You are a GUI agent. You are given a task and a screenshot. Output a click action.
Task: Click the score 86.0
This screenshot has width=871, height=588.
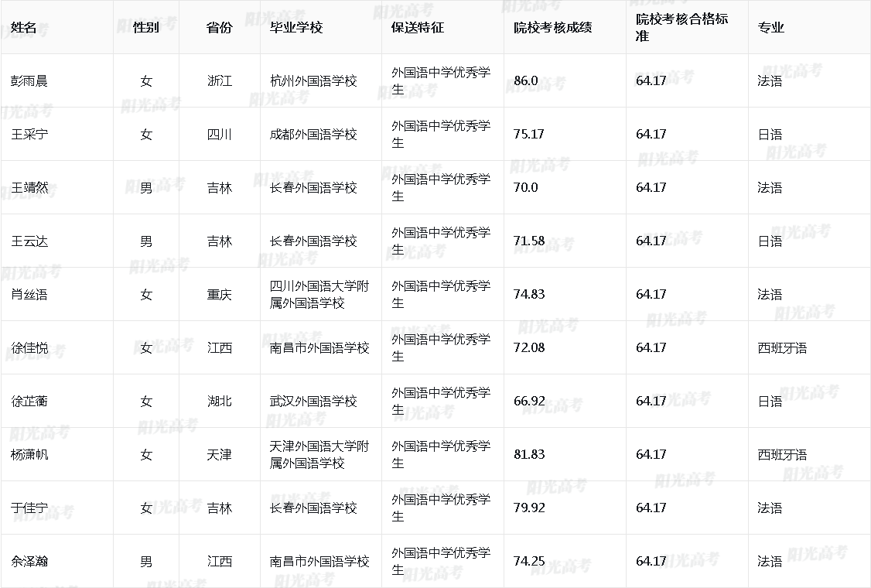coord(526,80)
